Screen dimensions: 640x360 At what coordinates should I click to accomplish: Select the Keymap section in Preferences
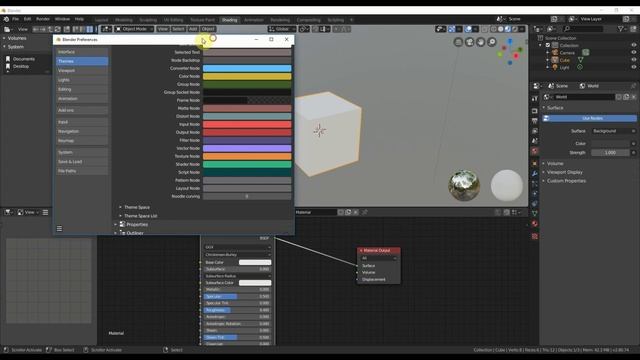pyautogui.click(x=82, y=141)
